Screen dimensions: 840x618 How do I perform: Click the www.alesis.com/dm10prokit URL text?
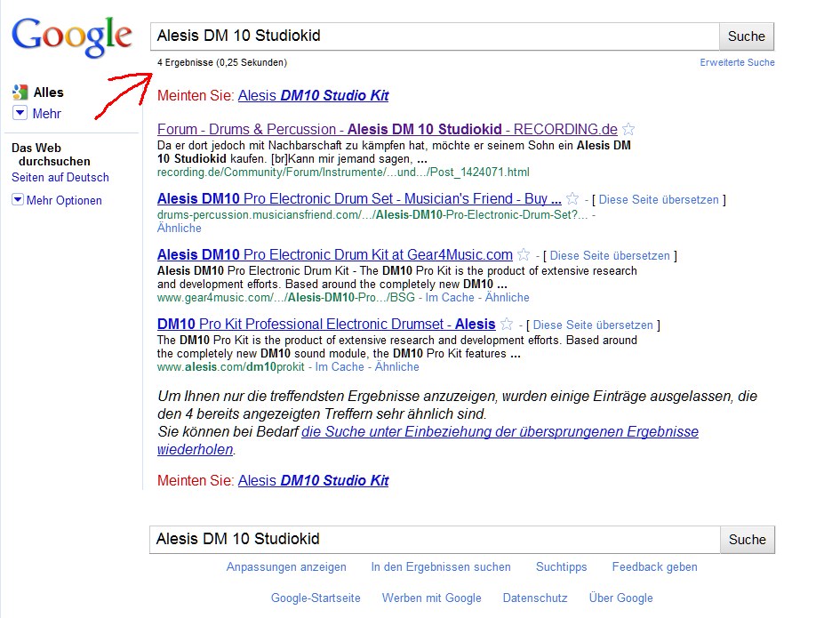tap(230, 367)
